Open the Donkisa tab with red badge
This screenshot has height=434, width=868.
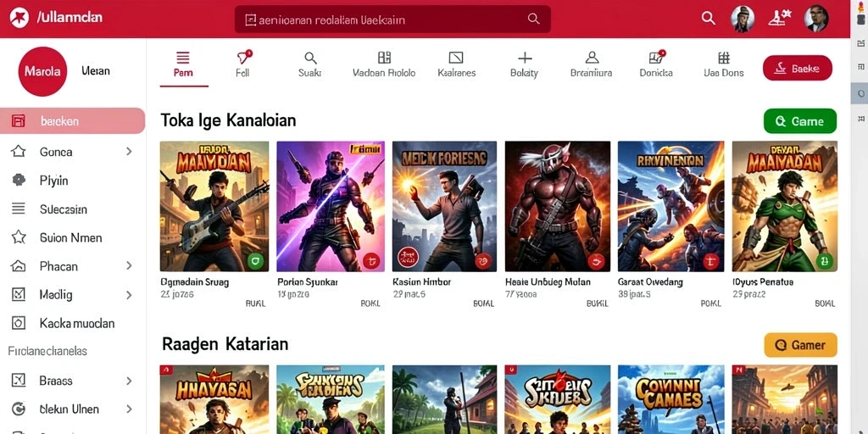[657, 57]
